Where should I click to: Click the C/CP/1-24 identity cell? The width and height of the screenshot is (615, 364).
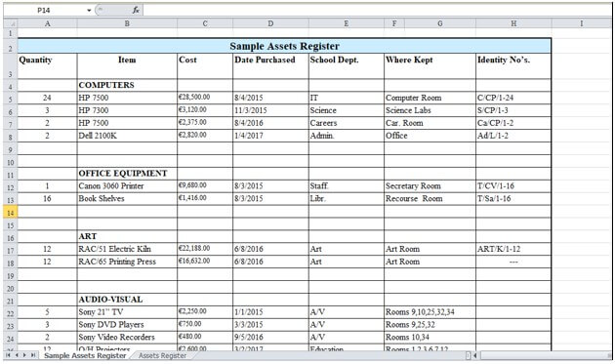click(x=513, y=98)
